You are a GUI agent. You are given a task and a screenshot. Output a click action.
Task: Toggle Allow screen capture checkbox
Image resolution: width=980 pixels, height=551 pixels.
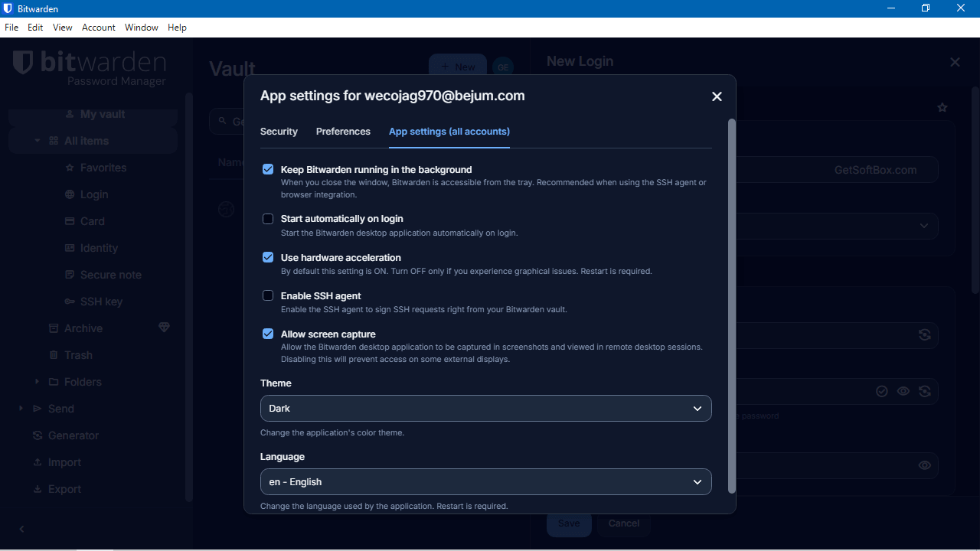point(268,334)
